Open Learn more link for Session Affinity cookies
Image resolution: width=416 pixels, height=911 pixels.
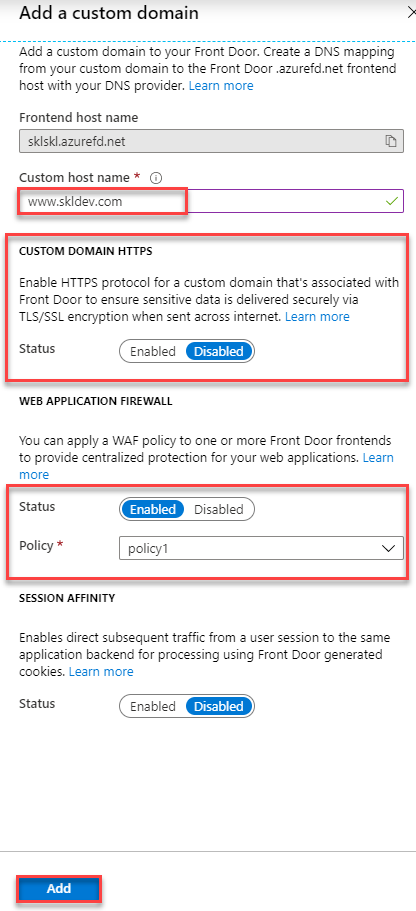tap(101, 672)
